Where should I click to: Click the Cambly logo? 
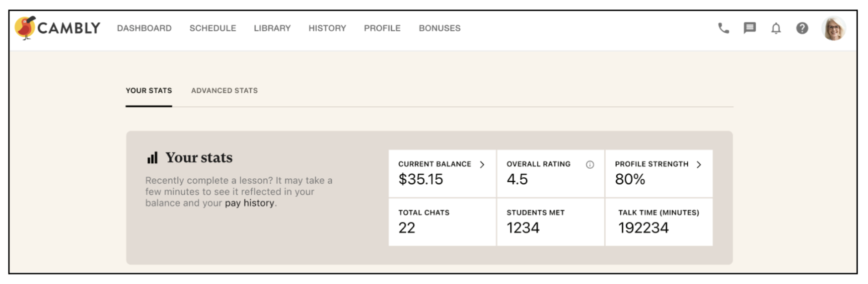[58, 28]
